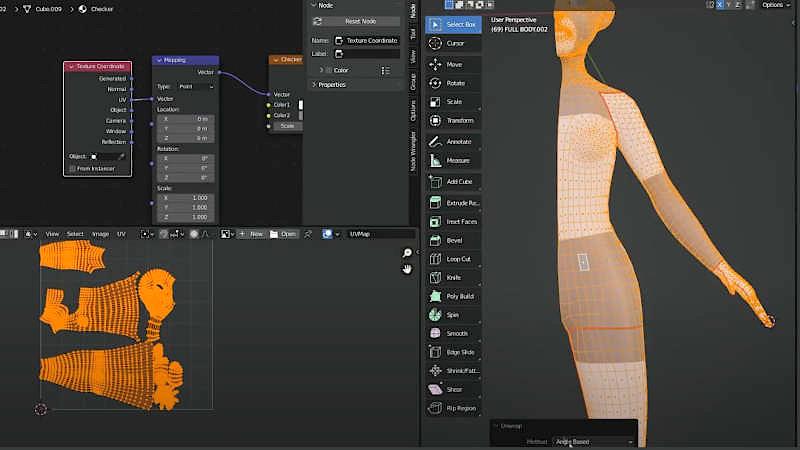The image size is (800, 450).
Task: Pick the Smooth tool
Action: [x=453, y=333]
